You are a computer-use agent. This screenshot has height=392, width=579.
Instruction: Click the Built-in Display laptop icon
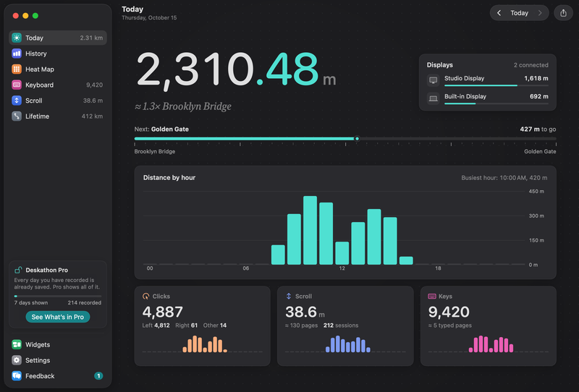(433, 98)
